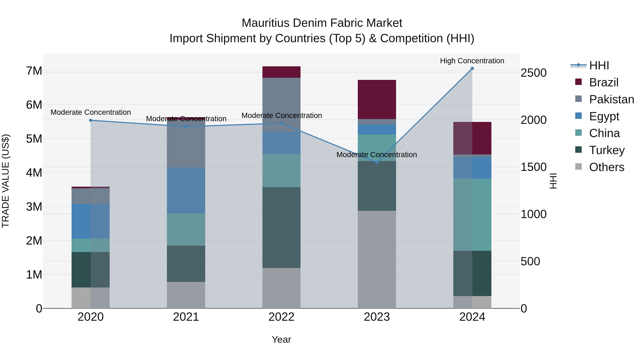Click the Others segment of the 2022 bar

pos(282,288)
